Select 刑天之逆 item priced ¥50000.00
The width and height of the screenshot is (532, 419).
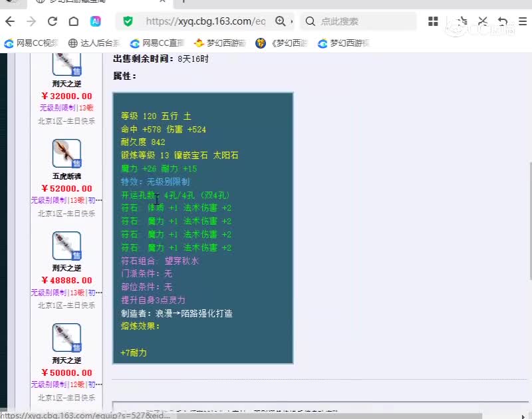pyautogui.click(x=66, y=338)
